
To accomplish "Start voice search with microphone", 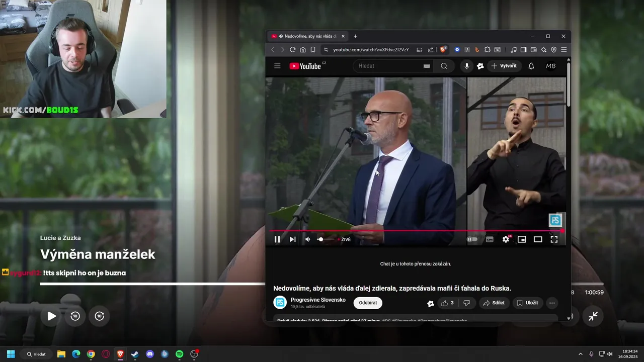I will pyautogui.click(x=466, y=66).
